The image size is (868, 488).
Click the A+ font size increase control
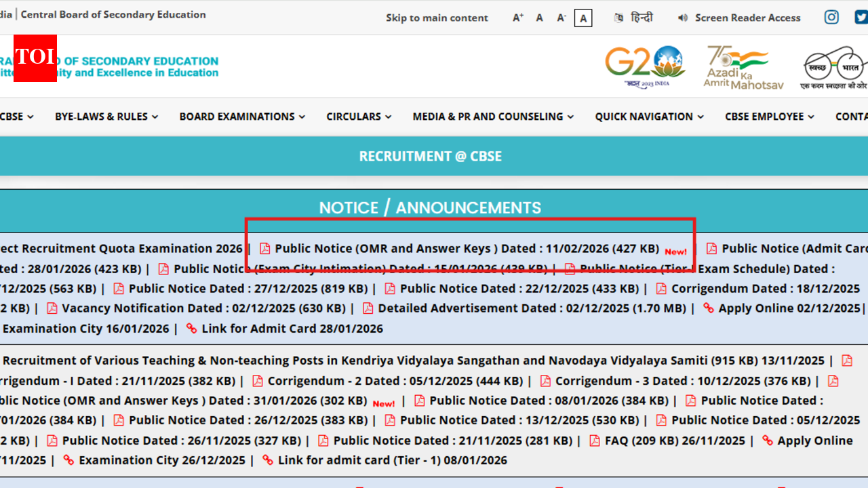pos(517,18)
